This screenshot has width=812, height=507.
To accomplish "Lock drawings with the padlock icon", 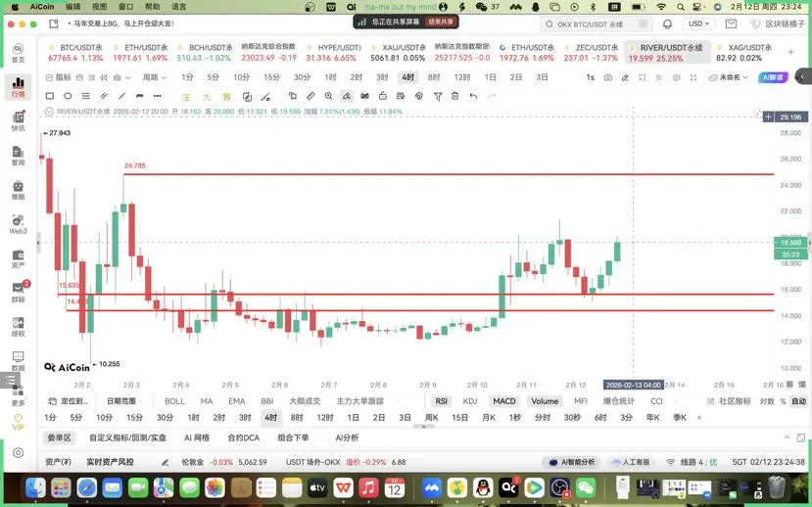I will (x=383, y=96).
